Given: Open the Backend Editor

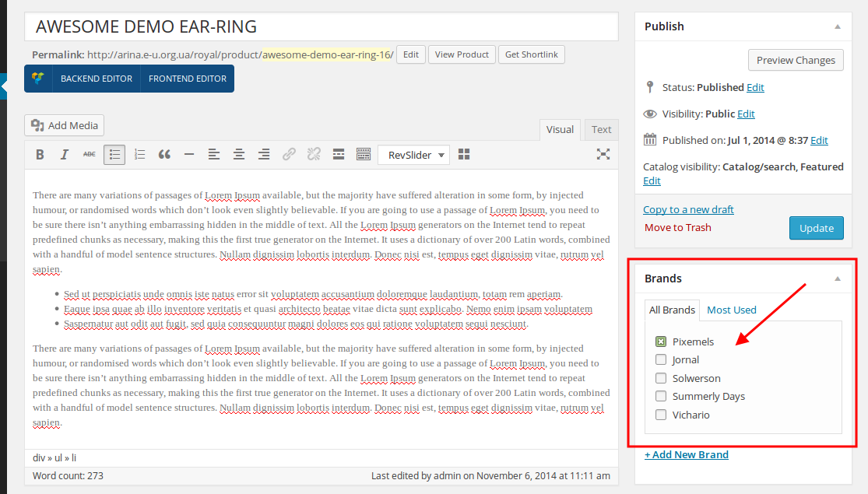Looking at the screenshot, I should pyautogui.click(x=97, y=79).
